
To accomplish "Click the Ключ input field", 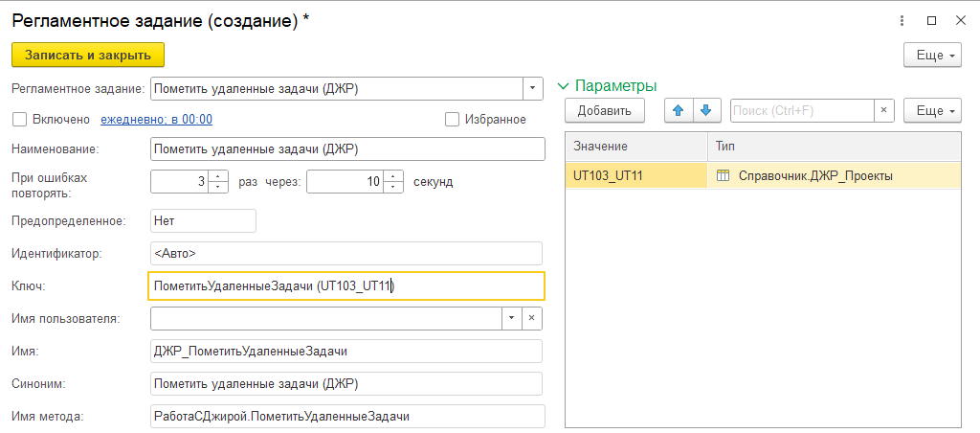I will (346, 285).
